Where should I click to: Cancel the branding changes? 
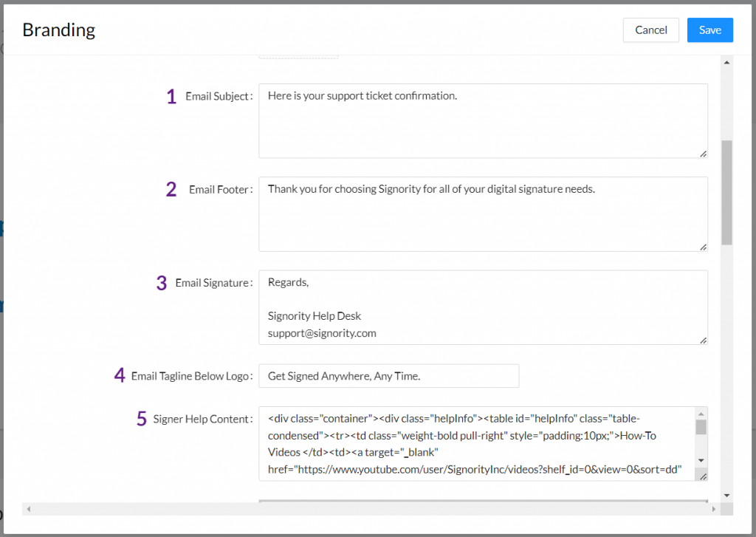pyautogui.click(x=650, y=30)
